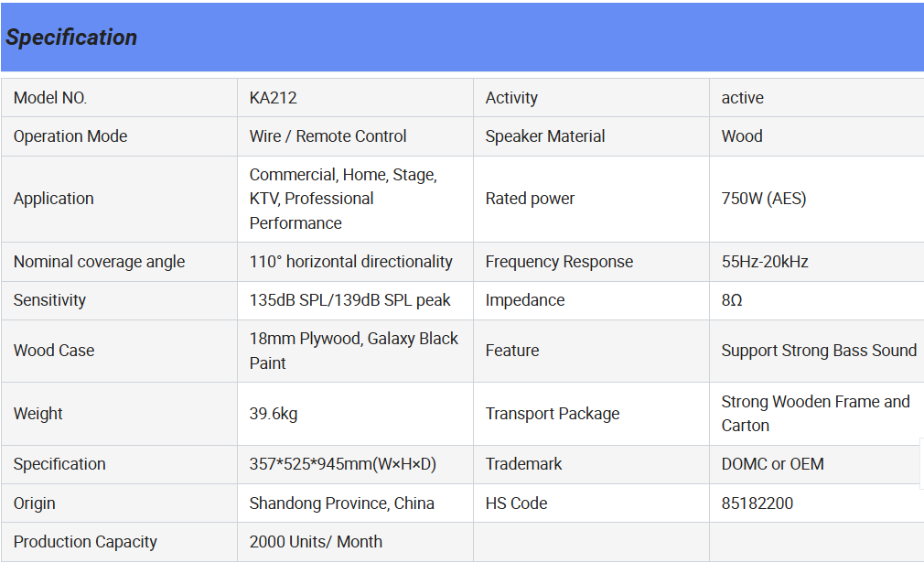Image resolution: width=924 pixels, height=563 pixels.
Task: Click the DOMC or OEM trademark value
Action: 772,464
